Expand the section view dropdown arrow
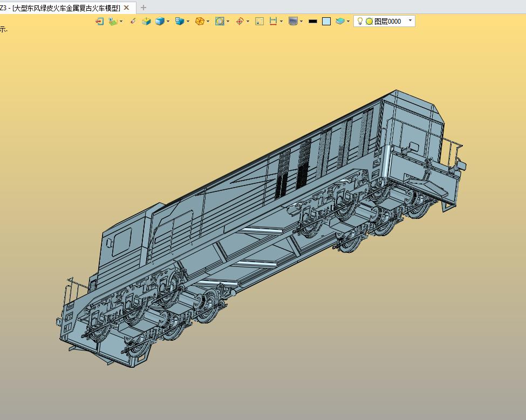The image size is (526, 420). point(228,22)
